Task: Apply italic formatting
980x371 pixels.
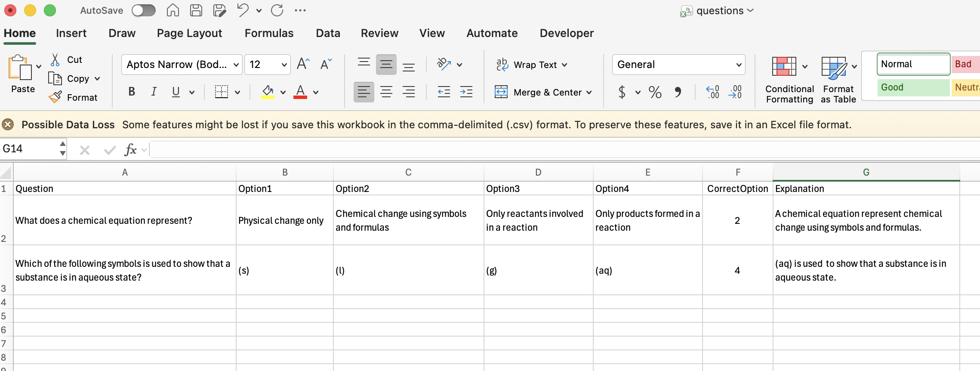Action: 154,92
